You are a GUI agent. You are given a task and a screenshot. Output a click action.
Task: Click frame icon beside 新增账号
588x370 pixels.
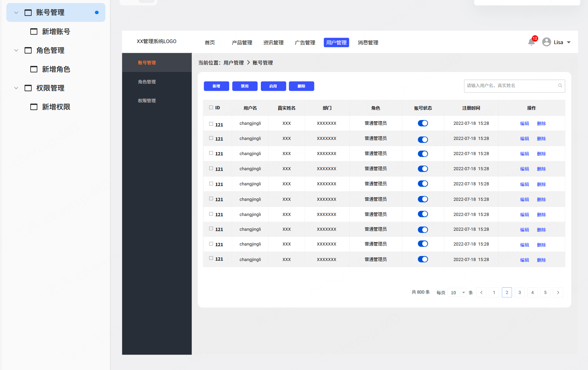[x=34, y=32]
